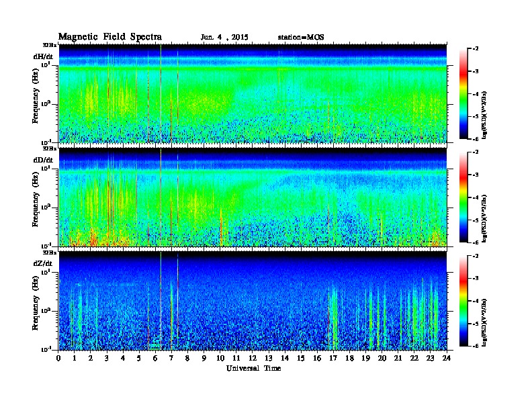Click the 10^-1 frequency tick label of the dZ/dt panel

[46, 349]
